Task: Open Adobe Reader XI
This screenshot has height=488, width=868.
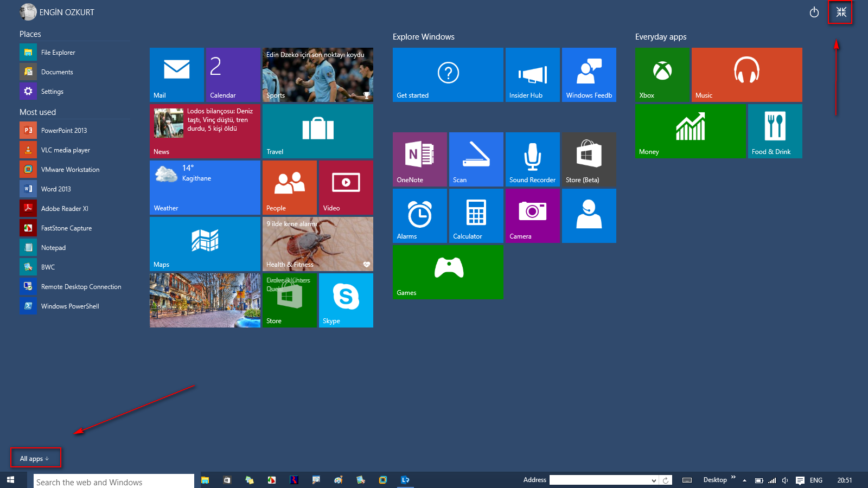Action: (75, 209)
